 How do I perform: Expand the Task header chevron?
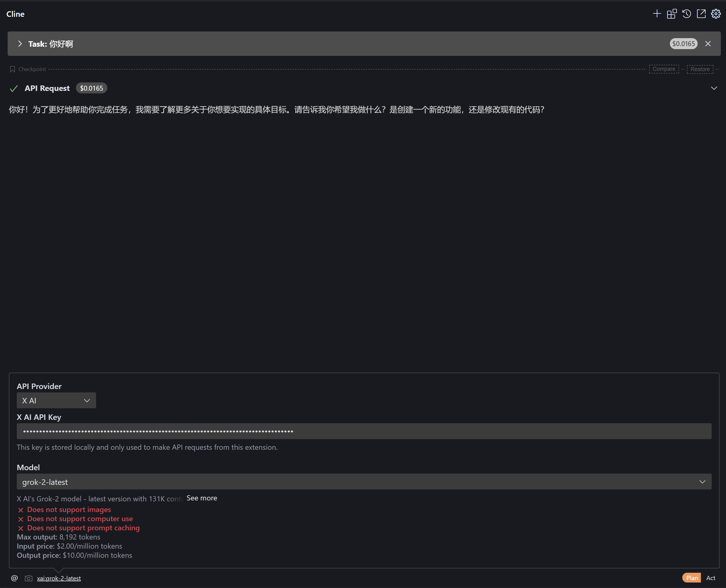[x=20, y=44]
